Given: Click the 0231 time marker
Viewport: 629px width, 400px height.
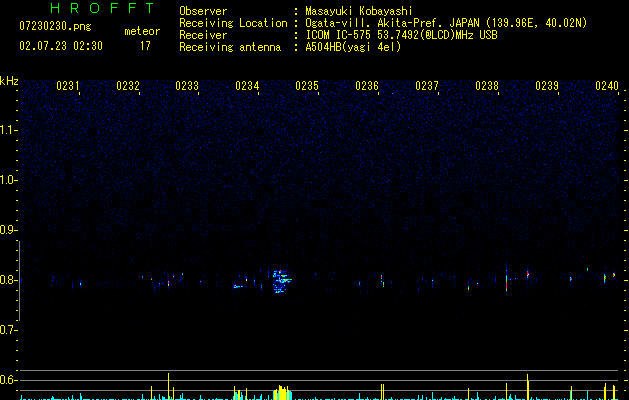Looking at the screenshot, I should point(68,86).
